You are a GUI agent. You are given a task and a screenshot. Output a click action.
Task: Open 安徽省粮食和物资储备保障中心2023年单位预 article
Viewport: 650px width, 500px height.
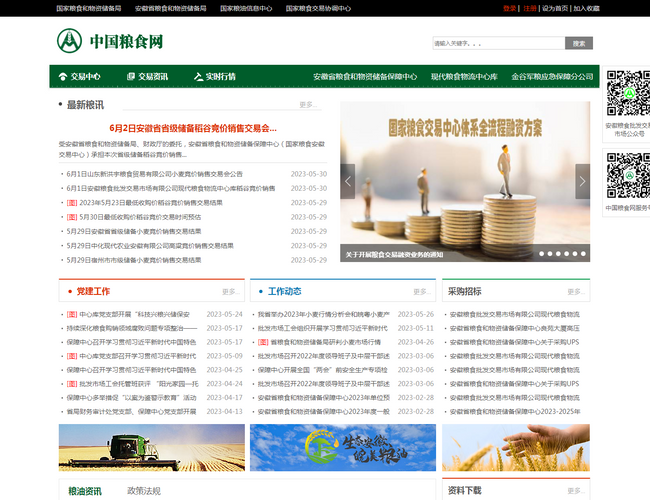324,398
